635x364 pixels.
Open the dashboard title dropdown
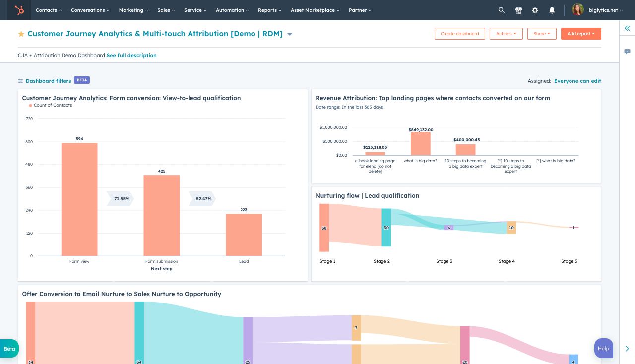click(x=289, y=34)
